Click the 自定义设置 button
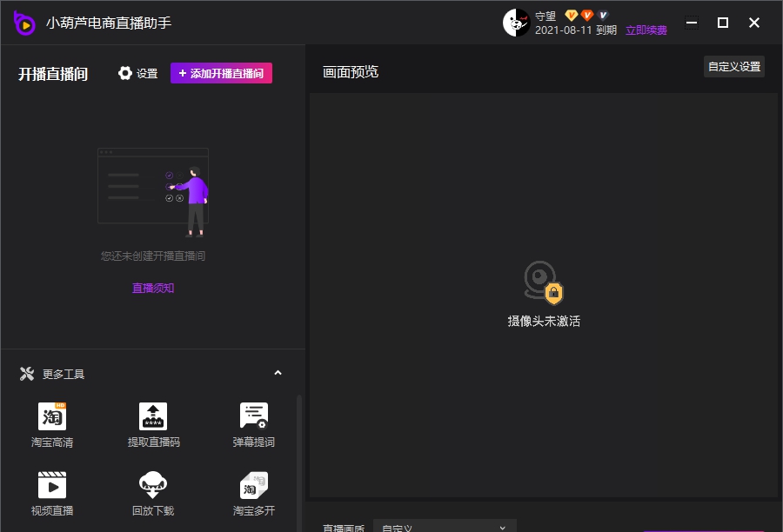 click(733, 66)
